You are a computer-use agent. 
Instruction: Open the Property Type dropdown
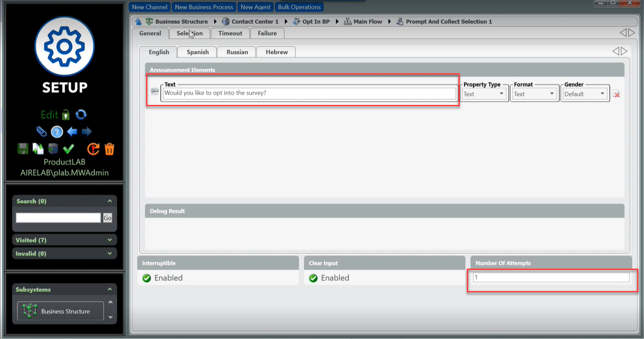[484, 94]
